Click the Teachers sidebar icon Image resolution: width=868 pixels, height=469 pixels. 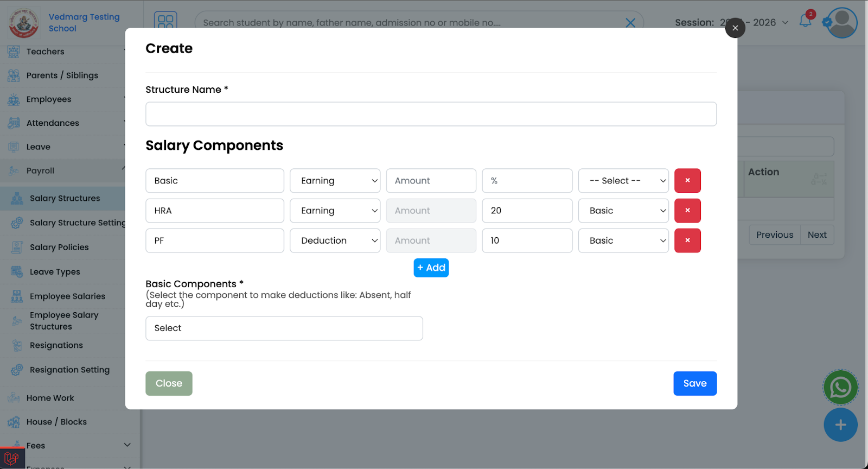[x=14, y=52]
